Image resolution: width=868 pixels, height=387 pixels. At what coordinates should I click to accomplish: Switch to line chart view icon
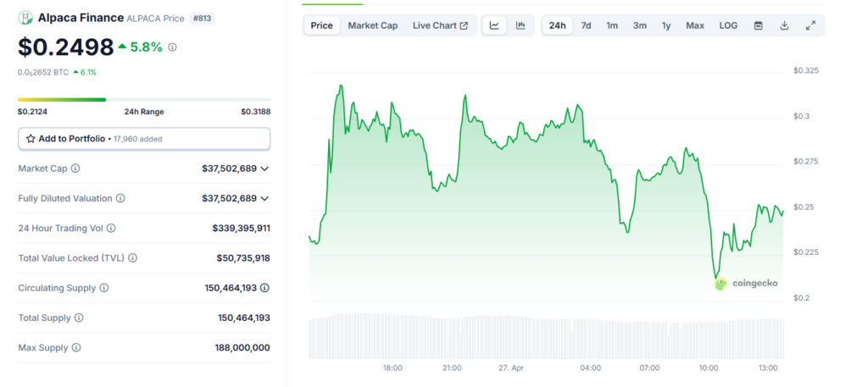[494, 25]
